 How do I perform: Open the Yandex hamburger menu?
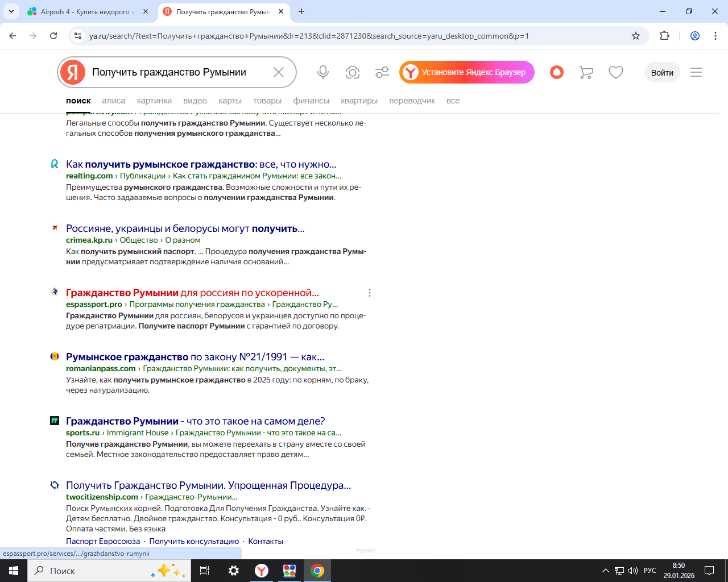[x=696, y=72]
